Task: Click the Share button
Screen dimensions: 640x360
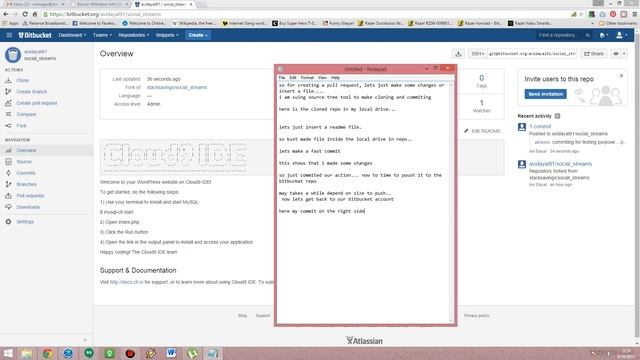Action: tap(594, 53)
